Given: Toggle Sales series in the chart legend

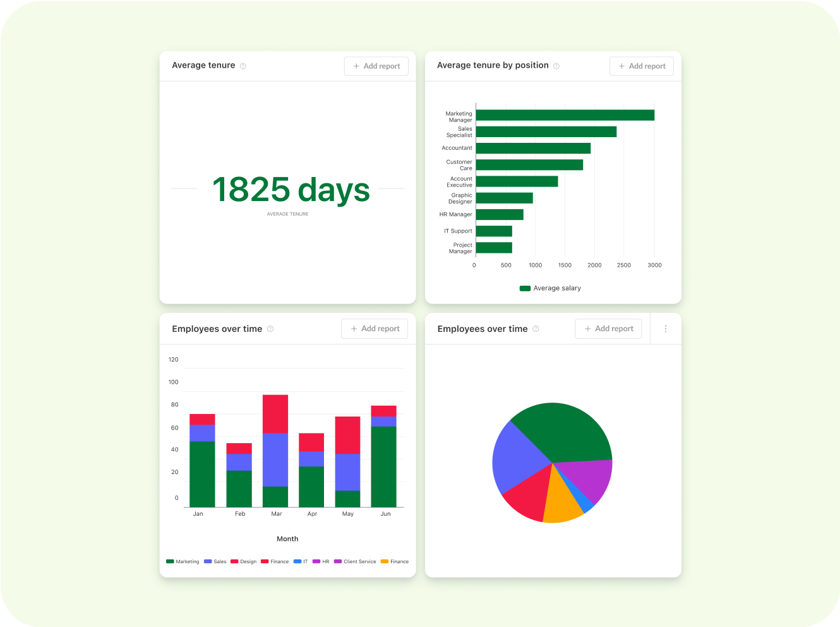Looking at the screenshot, I should click(215, 561).
